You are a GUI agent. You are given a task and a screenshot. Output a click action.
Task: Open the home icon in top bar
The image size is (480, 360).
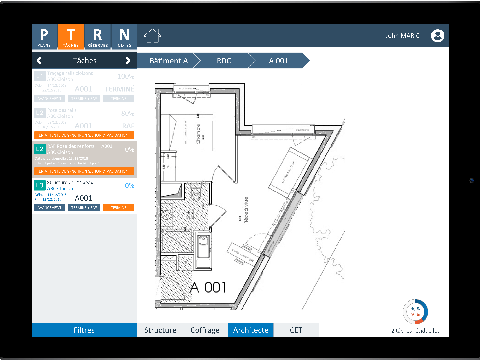pos(152,36)
